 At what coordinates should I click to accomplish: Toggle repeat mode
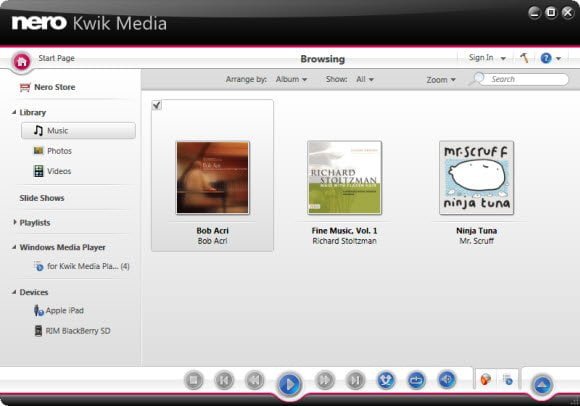pyautogui.click(x=417, y=380)
